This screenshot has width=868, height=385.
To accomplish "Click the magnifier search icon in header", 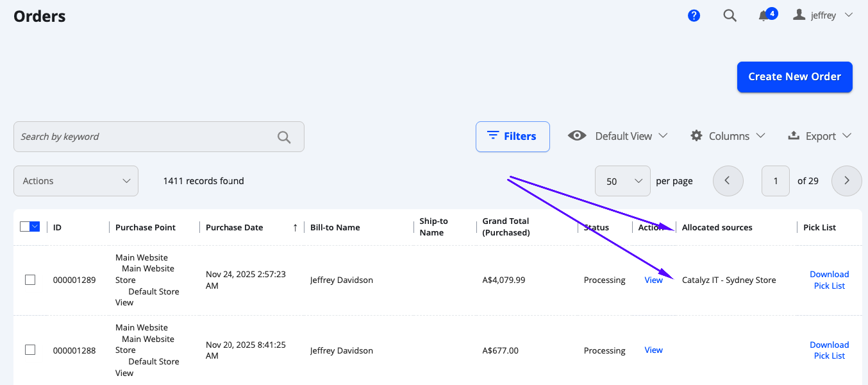I will click(x=730, y=15).
